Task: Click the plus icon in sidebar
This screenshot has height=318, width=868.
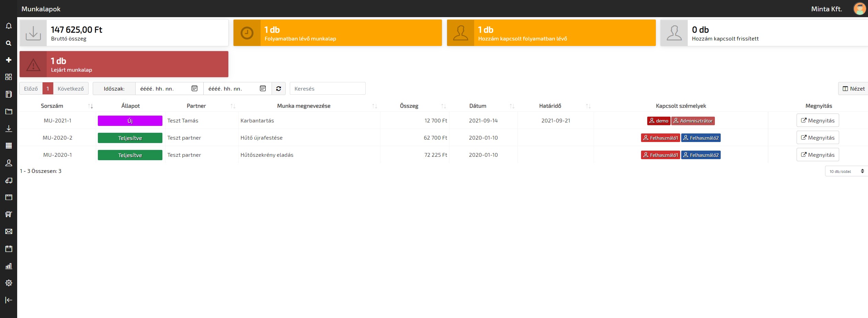Action: pos(9,60)
